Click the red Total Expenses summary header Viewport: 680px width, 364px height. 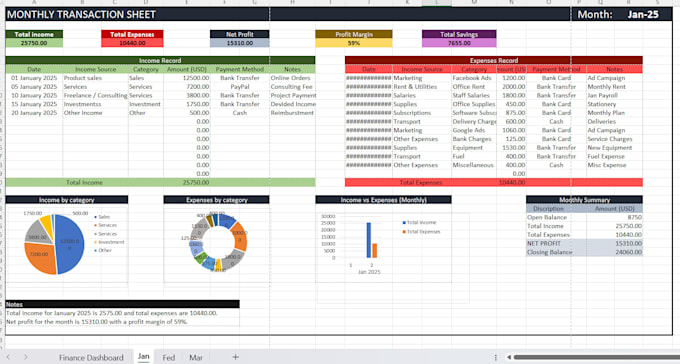132,34
